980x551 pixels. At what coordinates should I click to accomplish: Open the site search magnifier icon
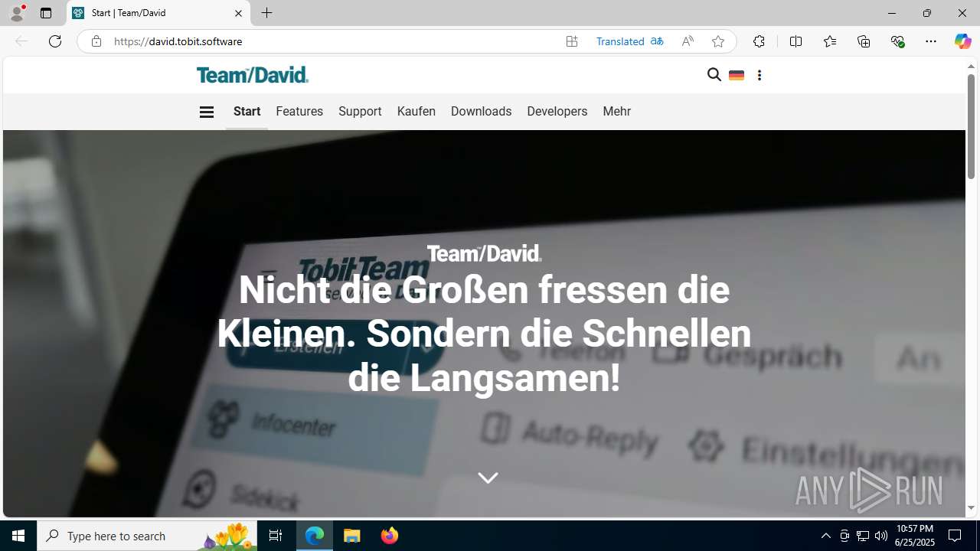714,74
